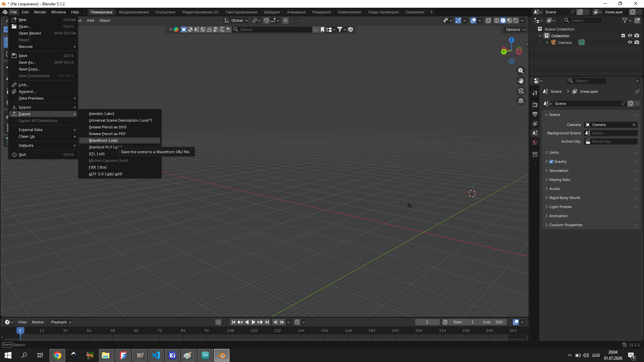Click the Y axis on navigation gizmo
This screenshot has height=362, width=644.
point(504,52)
